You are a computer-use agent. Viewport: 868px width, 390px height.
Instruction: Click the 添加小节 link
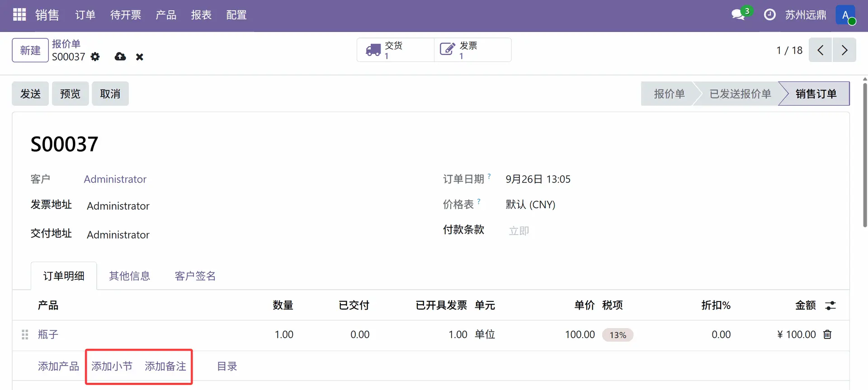coord(112,367)
